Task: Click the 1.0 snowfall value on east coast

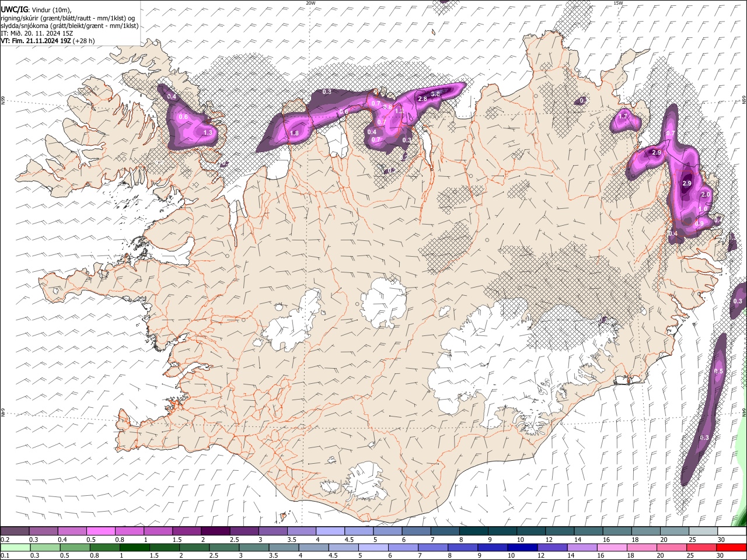Action: pyautogui.click(x=703, y=208)
